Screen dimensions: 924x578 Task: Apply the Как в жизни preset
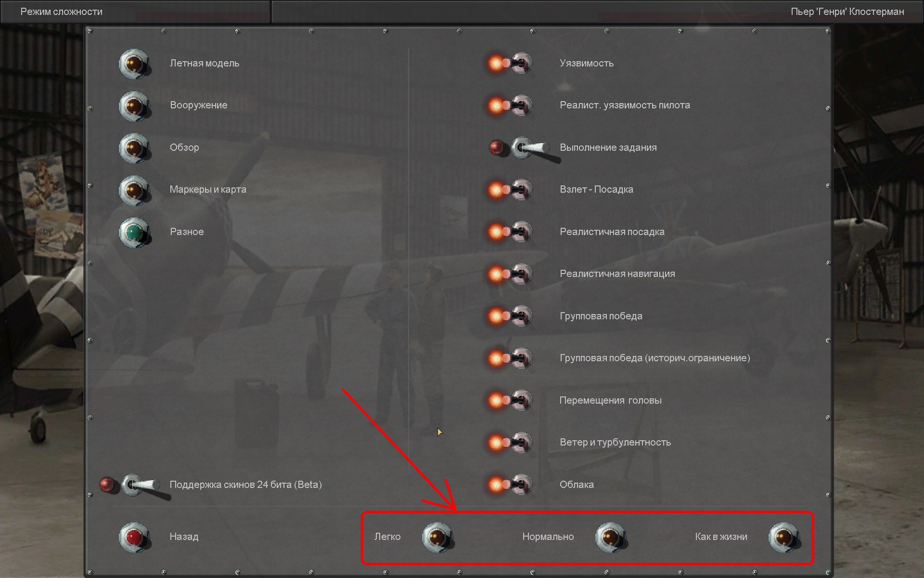click(784, 537)
